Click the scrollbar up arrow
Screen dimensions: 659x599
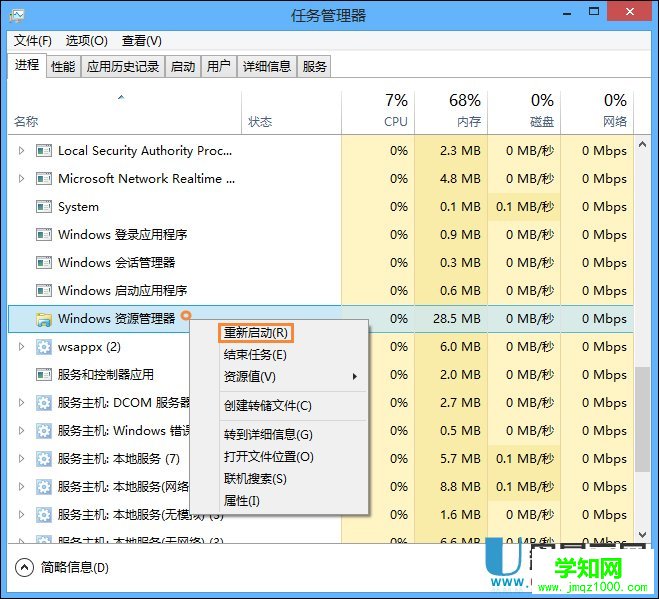click(x=642, y=144)
